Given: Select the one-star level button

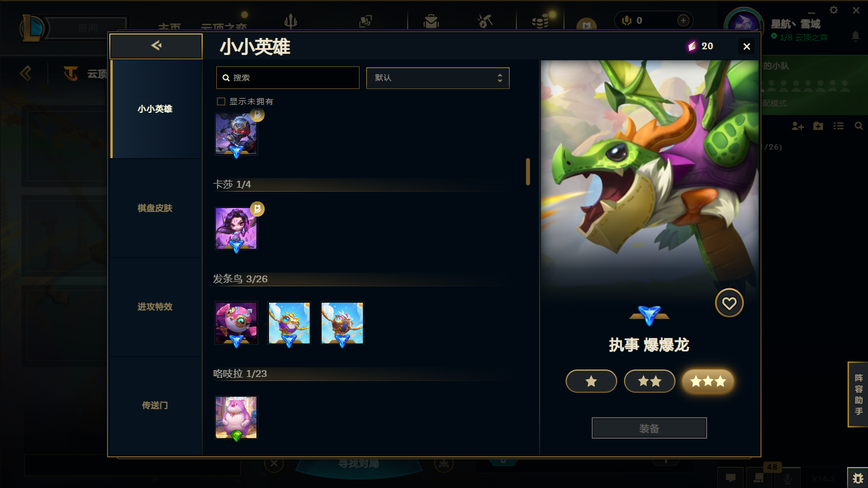Looking at the screenshot, I should coord(591,381).
